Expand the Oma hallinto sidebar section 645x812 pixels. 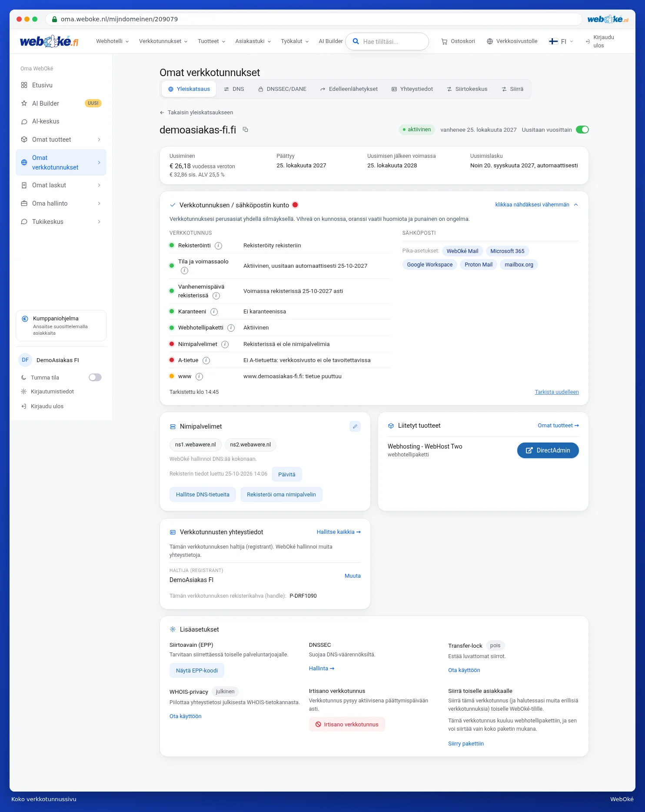point(61,203)
